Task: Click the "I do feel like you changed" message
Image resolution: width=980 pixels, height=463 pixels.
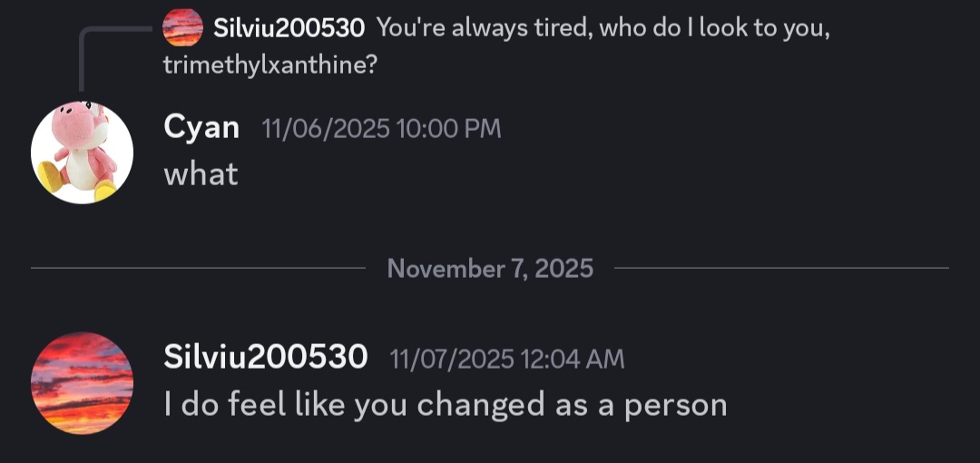Action: click(x=445, y=404)
